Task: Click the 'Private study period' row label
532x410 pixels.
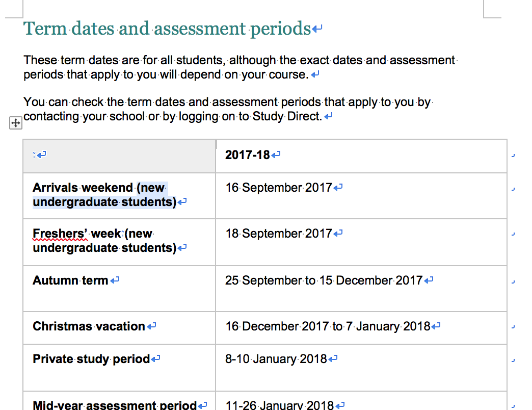Action: pos(91,359)
